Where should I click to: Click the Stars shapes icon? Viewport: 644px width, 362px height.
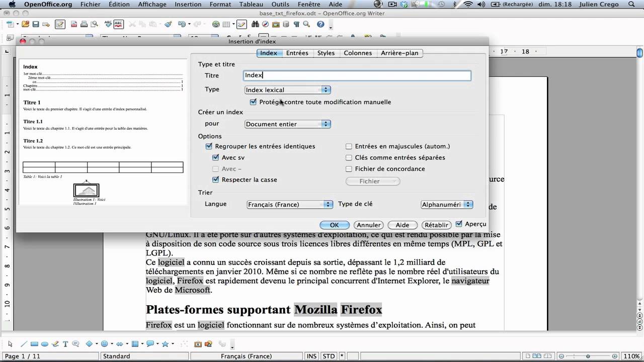[x=165, y=344]
